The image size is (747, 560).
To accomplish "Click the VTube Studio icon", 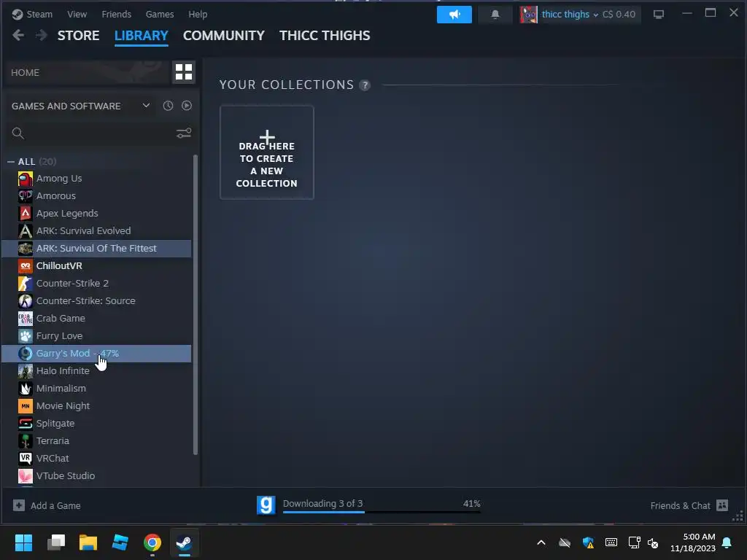I will 26,475.
